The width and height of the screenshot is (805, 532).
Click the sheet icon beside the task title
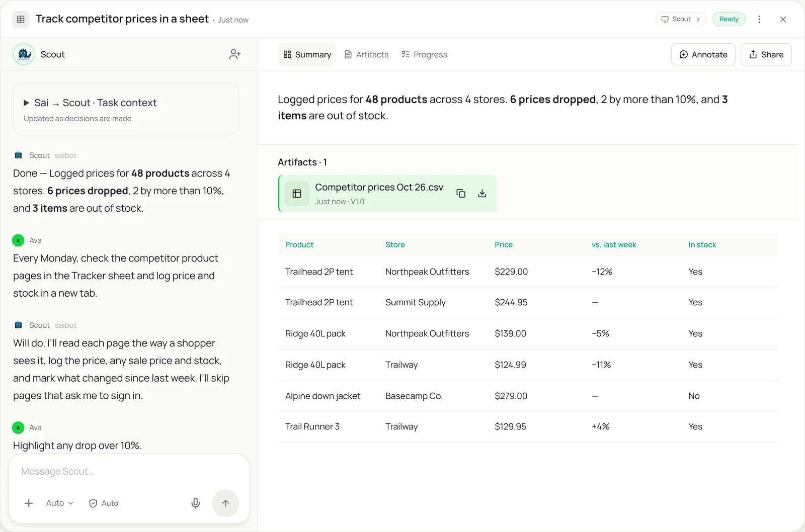21,19
